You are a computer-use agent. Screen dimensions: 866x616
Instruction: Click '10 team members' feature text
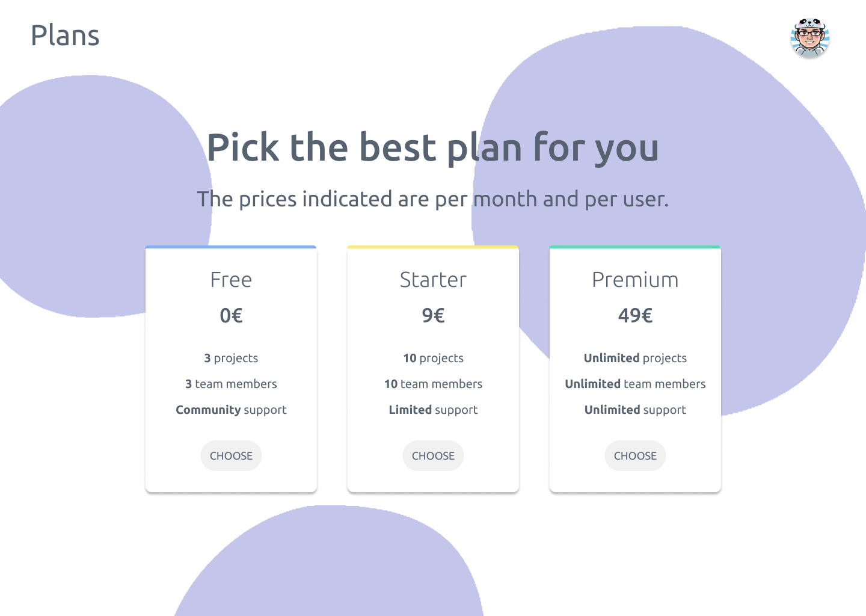pos(433,384)
